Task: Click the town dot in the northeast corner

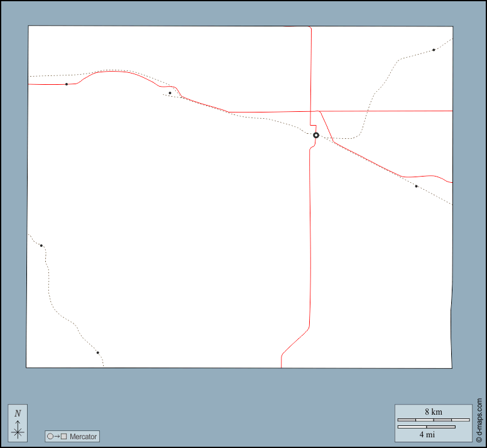Action: coord(434,50)
